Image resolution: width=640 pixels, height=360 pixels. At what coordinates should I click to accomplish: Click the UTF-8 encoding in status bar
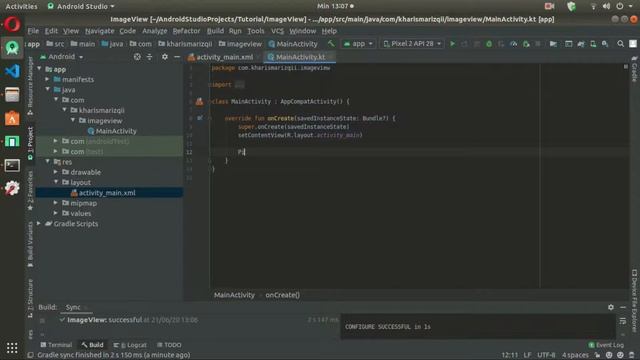pos(546,355)
